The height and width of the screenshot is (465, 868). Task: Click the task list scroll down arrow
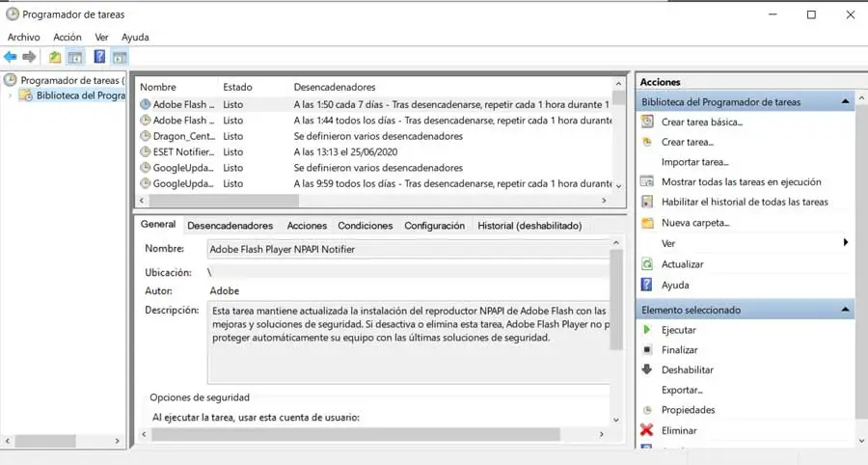click(x=619, y=186)
